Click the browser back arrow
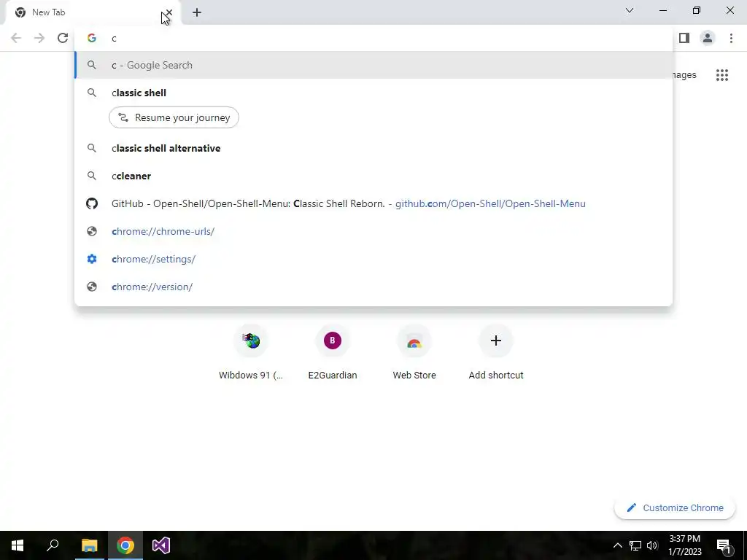Image resolution: width=747 pixels, height=560 pixels. pyautogui.click(x=16, y=38)
